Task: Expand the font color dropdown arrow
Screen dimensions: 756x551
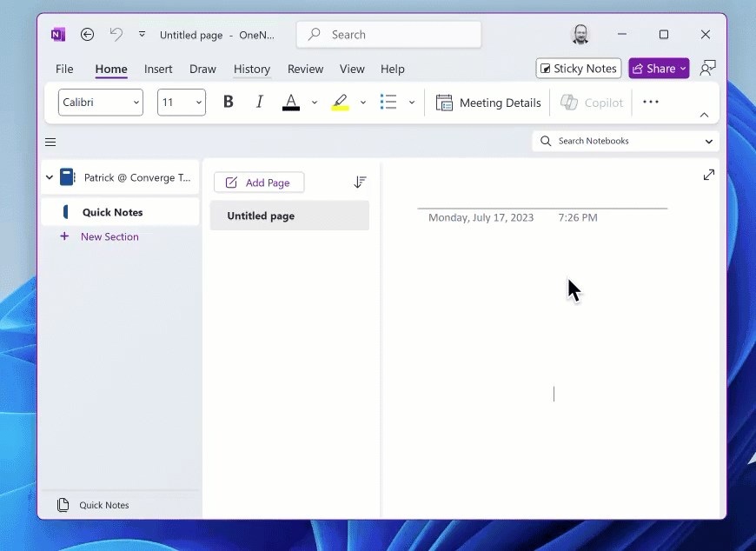Action: click(x=315, y=103)
